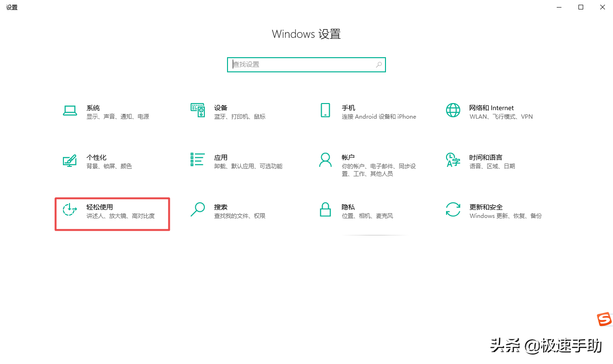Open the 帐户 person icon
613x364 pixels.
coord(325,160)
